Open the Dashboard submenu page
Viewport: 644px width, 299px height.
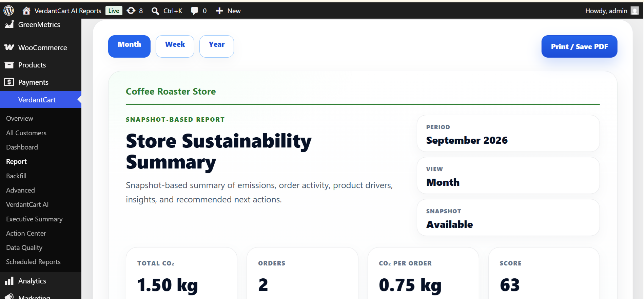point(22,147)
